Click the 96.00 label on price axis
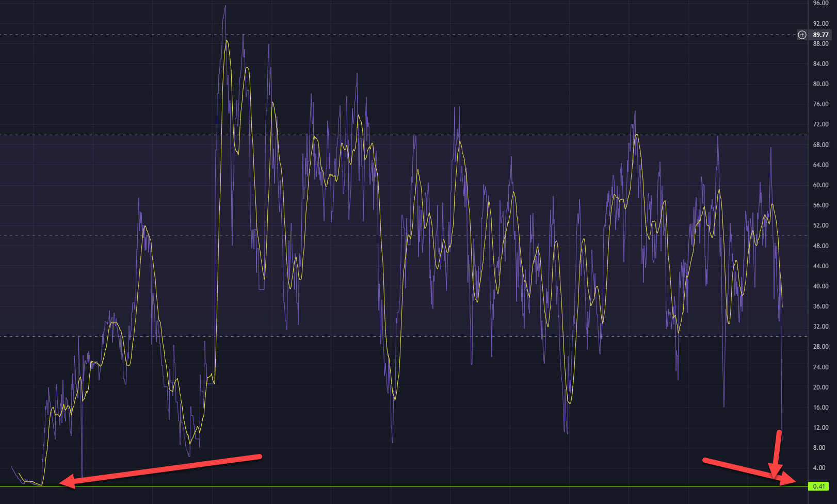Image resolution: width=837 pixels, height=504 pixels. click(820, 3)
